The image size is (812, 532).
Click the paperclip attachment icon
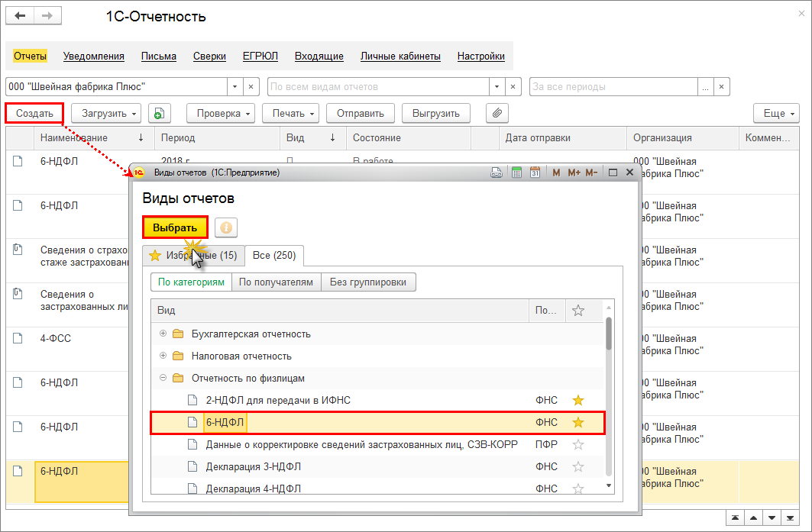(497, 114)
